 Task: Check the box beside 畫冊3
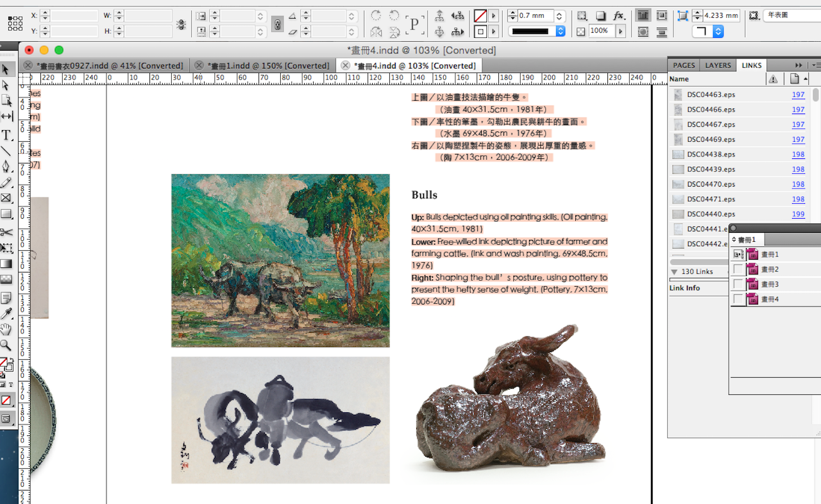click(738, 284)
